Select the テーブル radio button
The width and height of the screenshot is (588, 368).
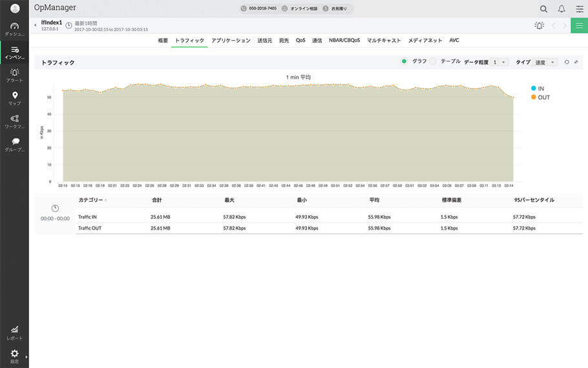[x=434, y=61]
